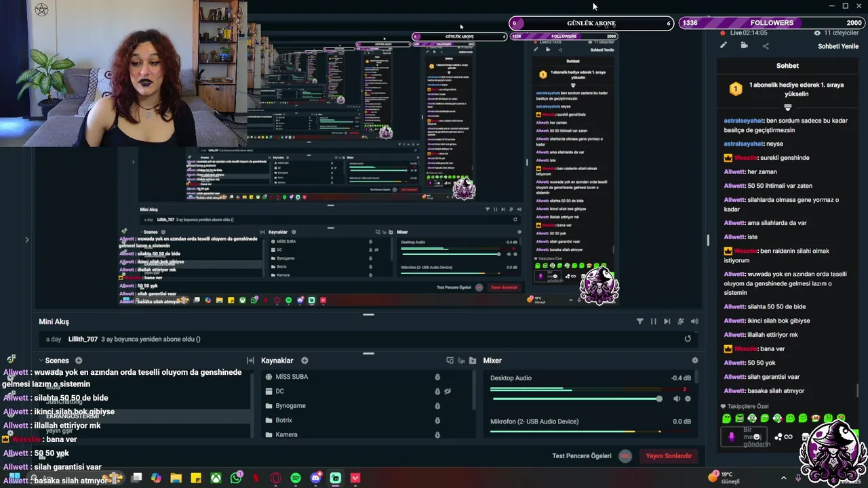Expand the left side panel arrow
This screenshot has height=488, width=868.
point(26,239)
